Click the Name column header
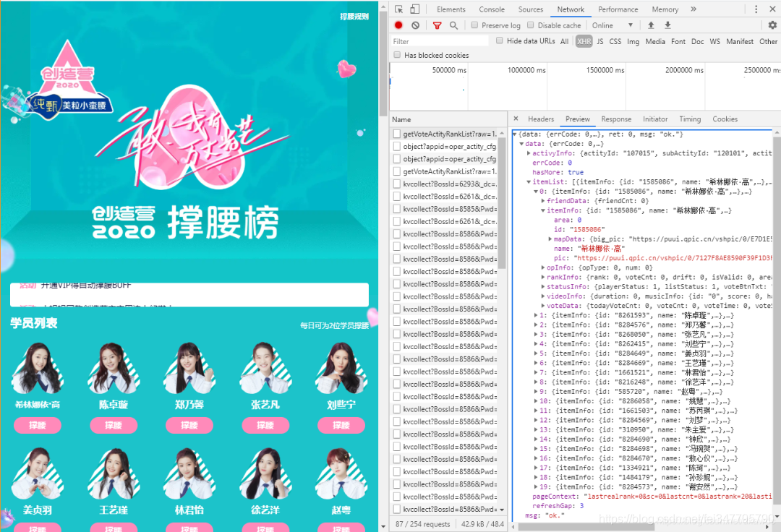Viewport: 781px width, 532px height. [x=401, y=119]
